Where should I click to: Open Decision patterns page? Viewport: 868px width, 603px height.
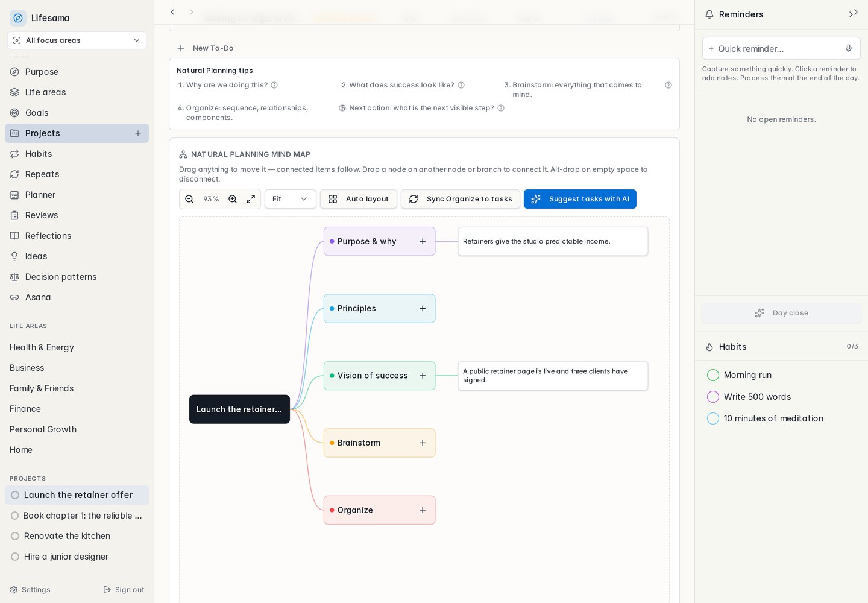click(77, 277)
